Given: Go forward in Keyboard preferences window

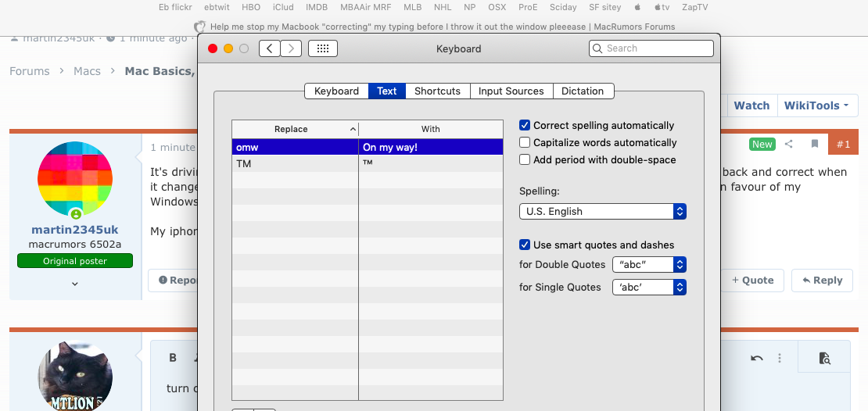Looking at the screenshot, I should click(x=291, y=48).
